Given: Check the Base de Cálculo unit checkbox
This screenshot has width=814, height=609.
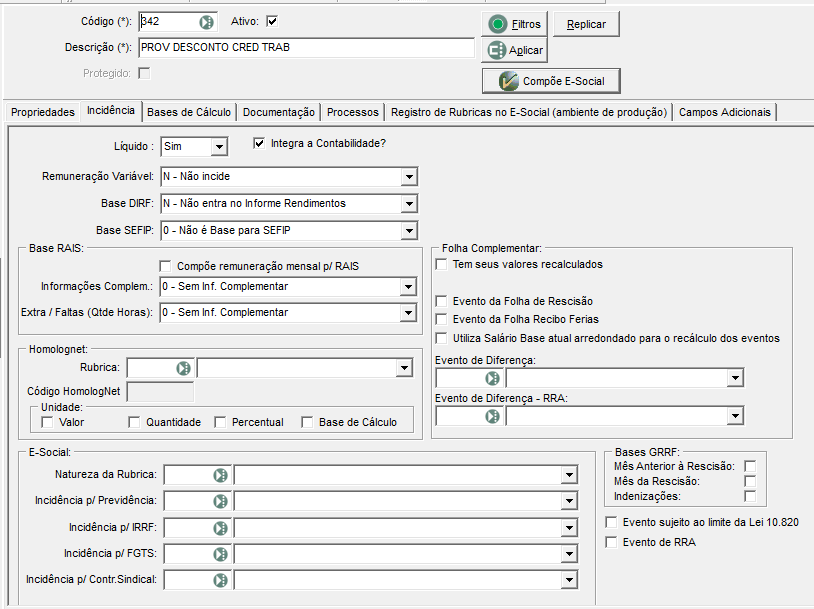Looking at the screenshot, I should (307, 422).
